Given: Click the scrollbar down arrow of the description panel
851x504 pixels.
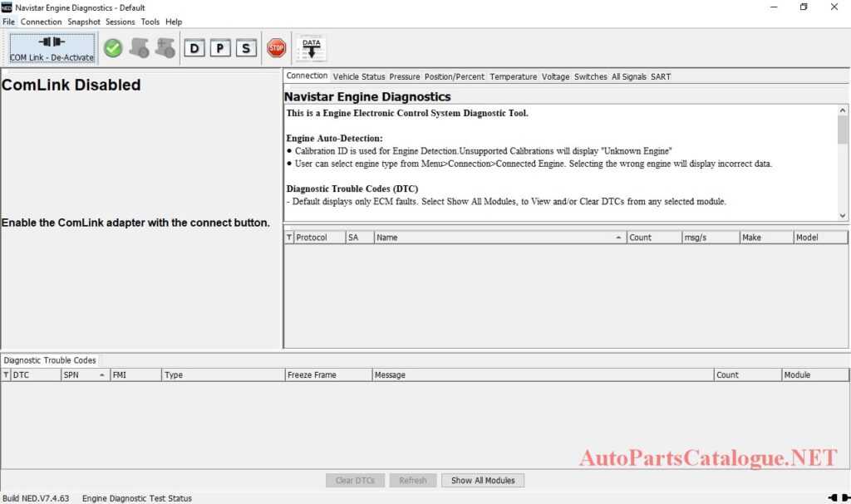Looking at the screenshot, I should click(x=843, y=214).
